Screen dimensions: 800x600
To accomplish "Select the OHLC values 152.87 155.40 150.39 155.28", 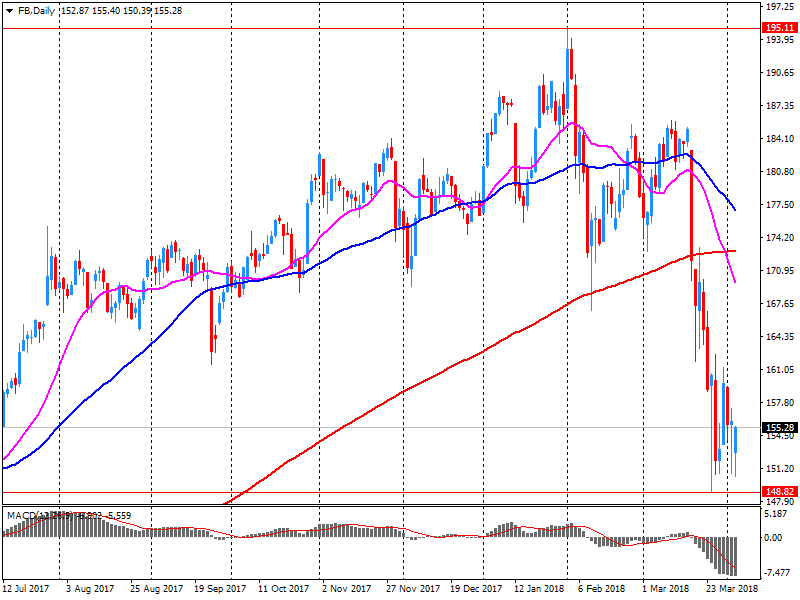I will (x=121, y=11).
